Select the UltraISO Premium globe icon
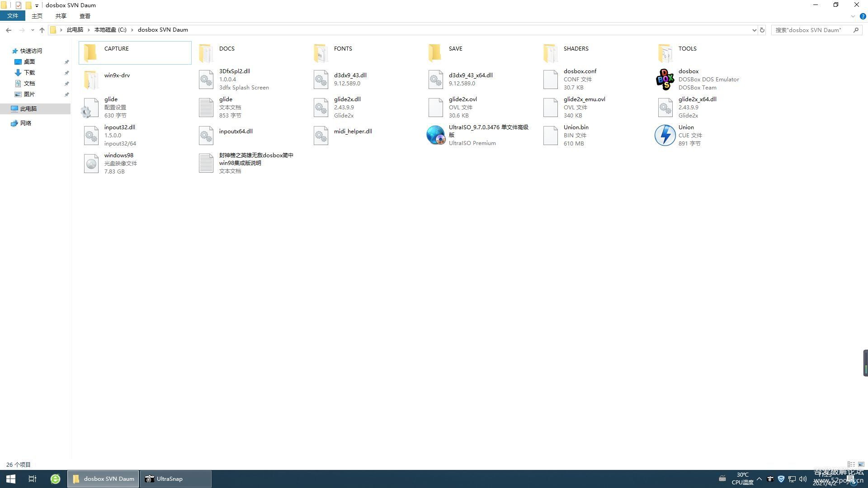868x488 pixels. click(435, 135)
